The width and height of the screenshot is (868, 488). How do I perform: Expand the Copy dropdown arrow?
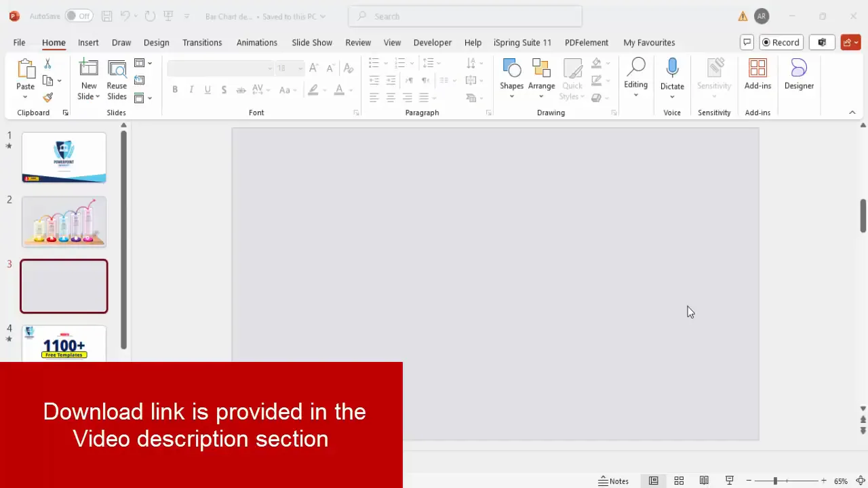[60, 81]
